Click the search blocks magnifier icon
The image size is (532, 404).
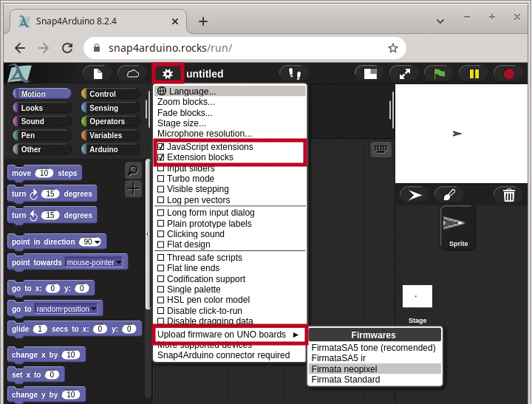(133, 171)
